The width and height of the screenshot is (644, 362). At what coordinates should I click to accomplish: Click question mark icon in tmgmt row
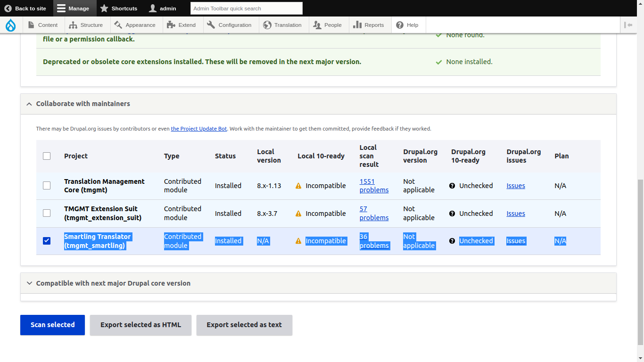click(452, 186)
